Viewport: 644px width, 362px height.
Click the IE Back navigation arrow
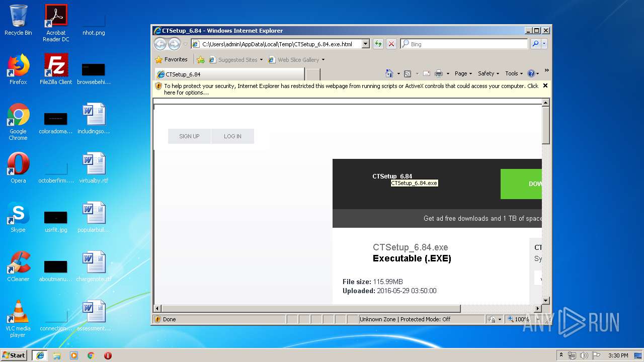160,44
